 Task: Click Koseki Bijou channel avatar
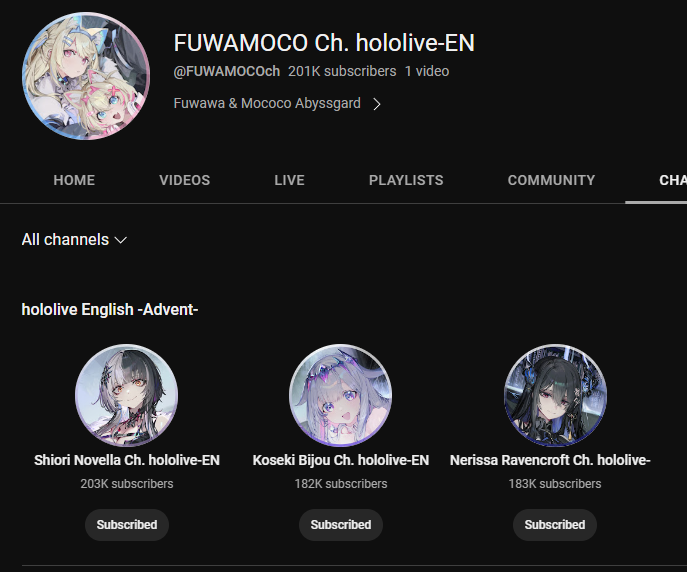click(340, 395)
